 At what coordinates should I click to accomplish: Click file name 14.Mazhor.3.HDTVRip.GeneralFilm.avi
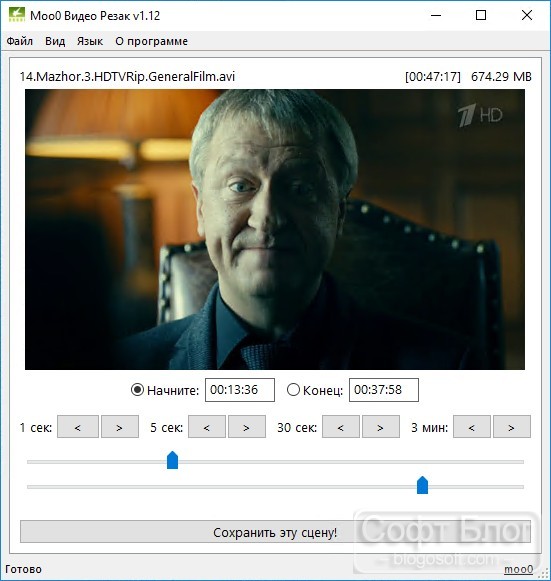click(x=127, y=77)
